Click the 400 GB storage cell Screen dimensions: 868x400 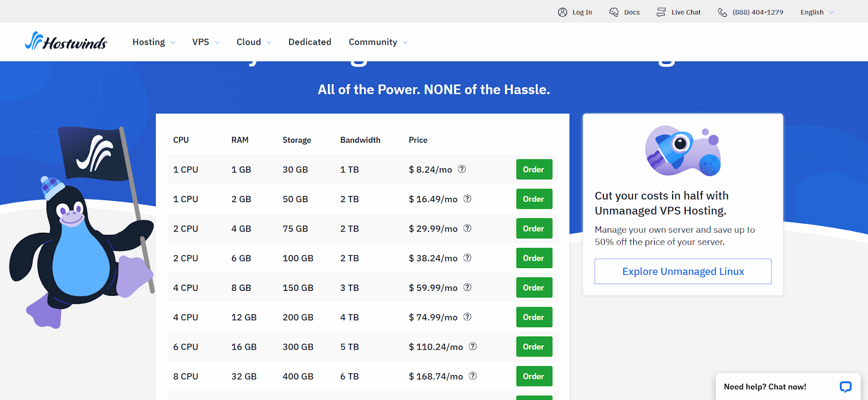tap(298, 376)
